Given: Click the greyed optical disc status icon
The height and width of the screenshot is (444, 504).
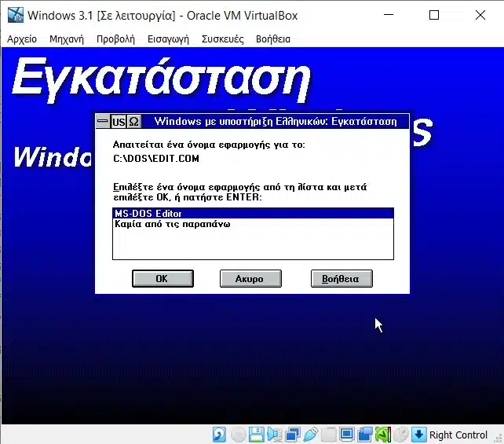Looking at the screenshot, I should pos(238,435).
